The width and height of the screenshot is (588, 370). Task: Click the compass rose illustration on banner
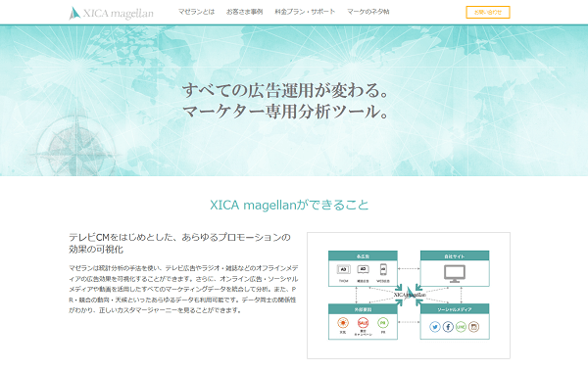pyautogui.click(x=76, y=147)
